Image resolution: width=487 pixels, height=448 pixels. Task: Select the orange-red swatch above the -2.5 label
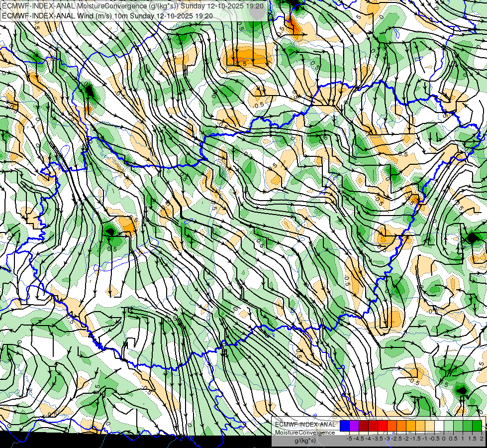(x=392, y=426)
